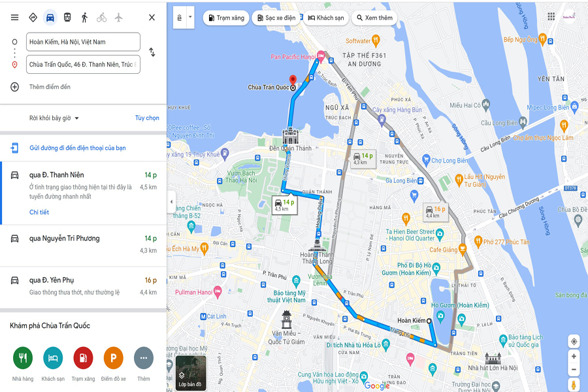588x392 pixels.
Task: Open the input language dropdown arrow
Action: pos(190,17)
